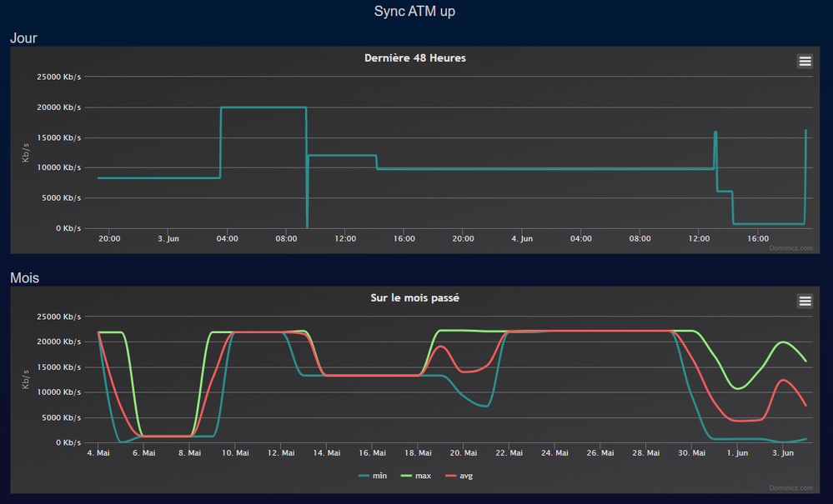Click the 25000 Kb/s label on the 48-hour chart
This screenshot has height=504, width=833.
tap(58, 77)
